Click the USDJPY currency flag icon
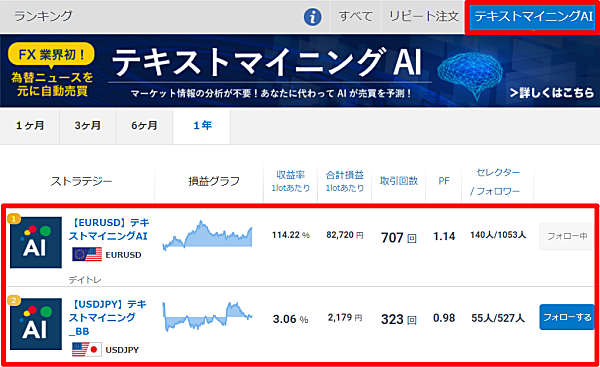The width and height of the screenshot is (600, 367). point(87,349)
